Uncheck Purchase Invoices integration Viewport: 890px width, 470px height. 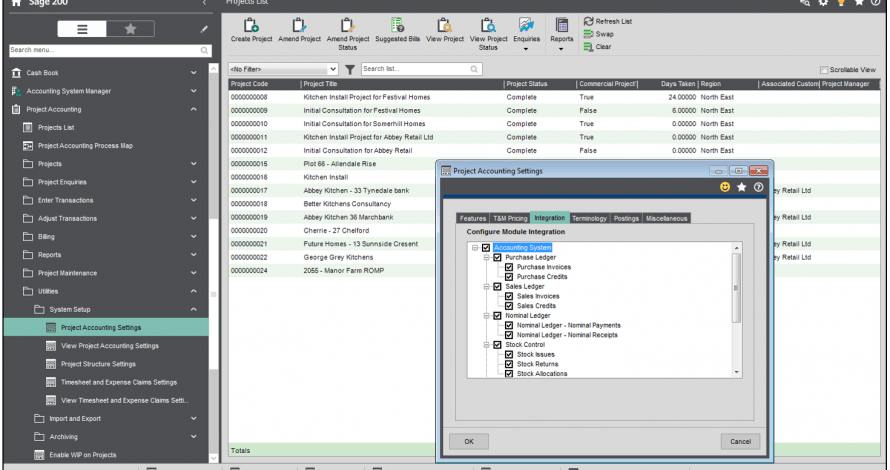pyautogui.click(x=509, y=267)
